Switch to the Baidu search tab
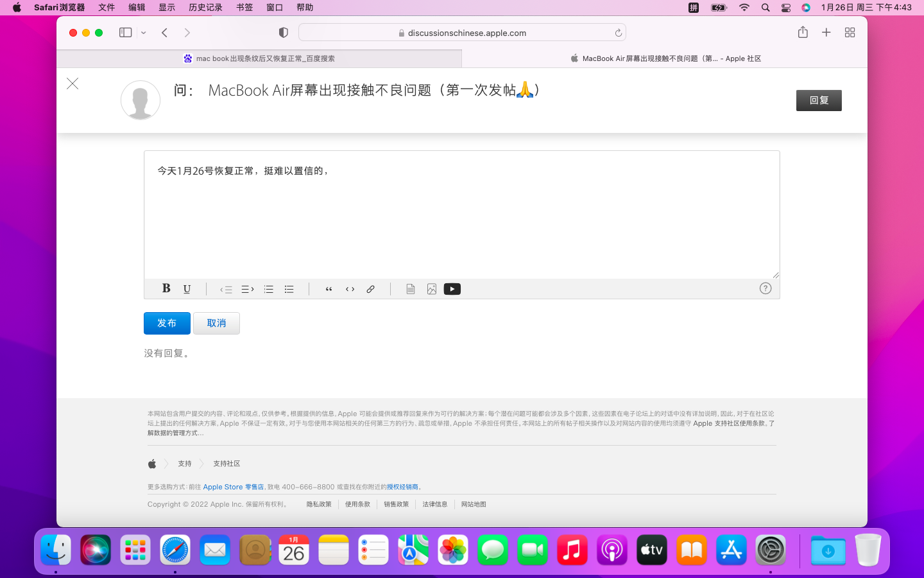 pos(259,58)
